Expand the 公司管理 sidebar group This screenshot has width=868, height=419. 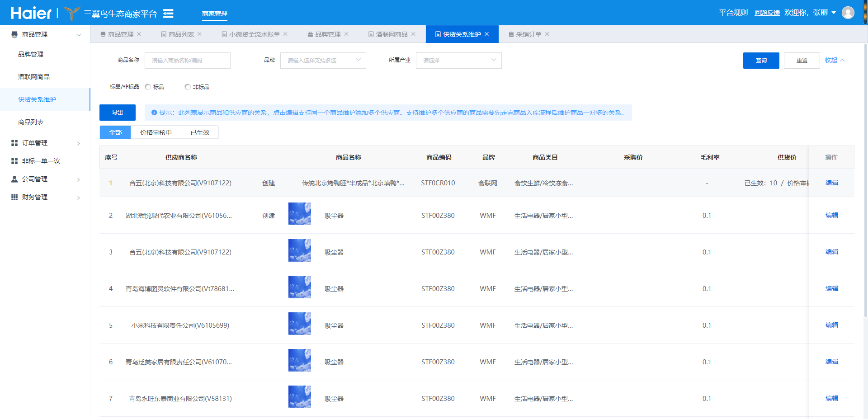click(79, 179)
